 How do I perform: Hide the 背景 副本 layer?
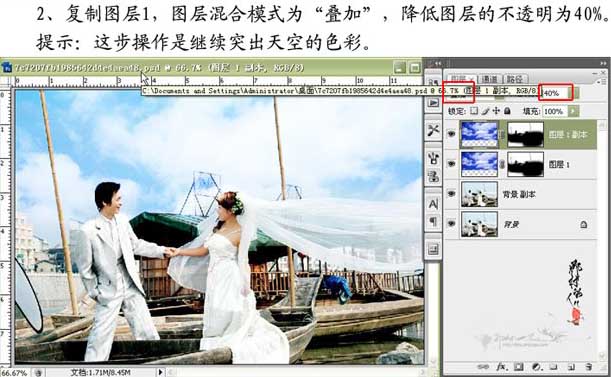coord(451,193)
